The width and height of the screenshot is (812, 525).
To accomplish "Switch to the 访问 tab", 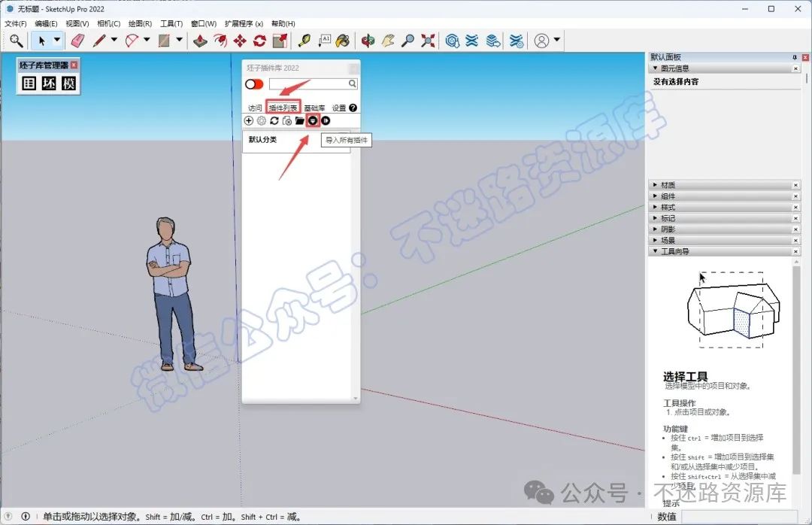I will point(255,108).
